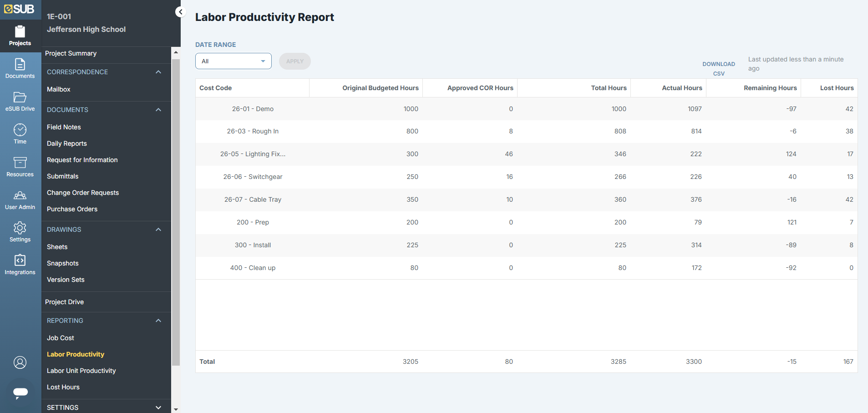Click the Time tracking icon
868x413 pixels.
click(20, 133)
